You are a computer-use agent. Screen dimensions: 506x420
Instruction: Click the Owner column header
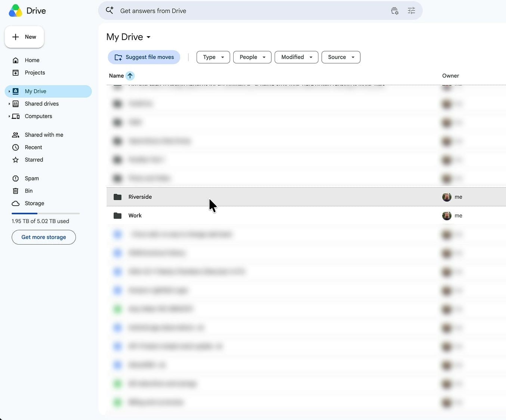pos(450,76)
